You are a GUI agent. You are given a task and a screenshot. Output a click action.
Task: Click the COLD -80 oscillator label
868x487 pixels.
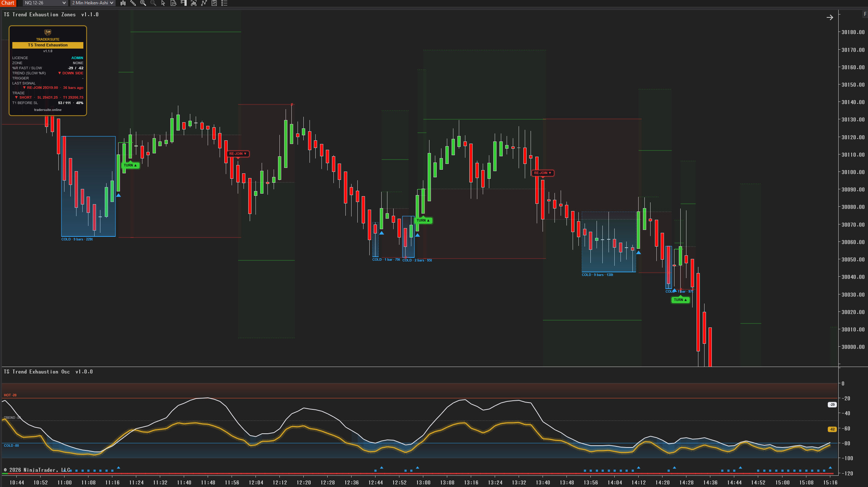coord(11,446)
